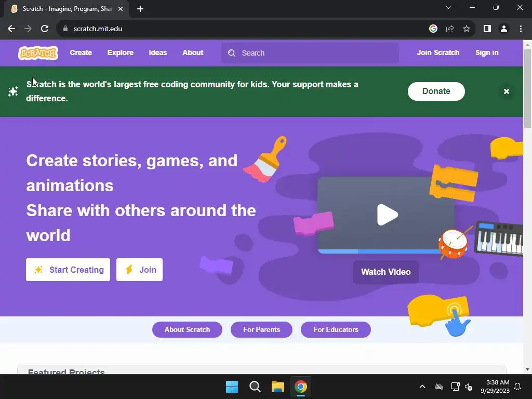Click the network display tray icon
Screen dimensions: 532x399
point(455,387)
